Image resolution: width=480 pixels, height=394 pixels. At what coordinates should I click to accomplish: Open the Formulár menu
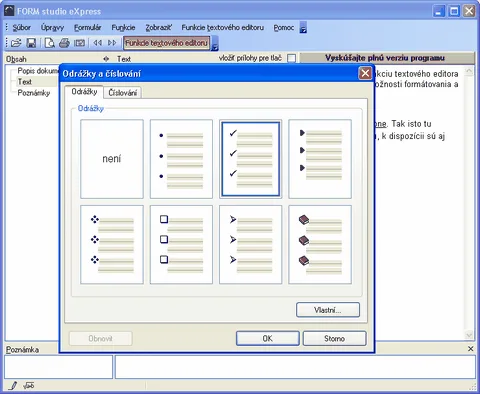click(x=88, y=28)
